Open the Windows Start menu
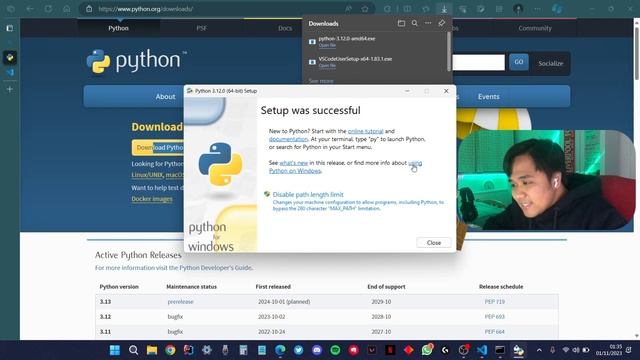 pyautogui.click(x=115, y=350)
